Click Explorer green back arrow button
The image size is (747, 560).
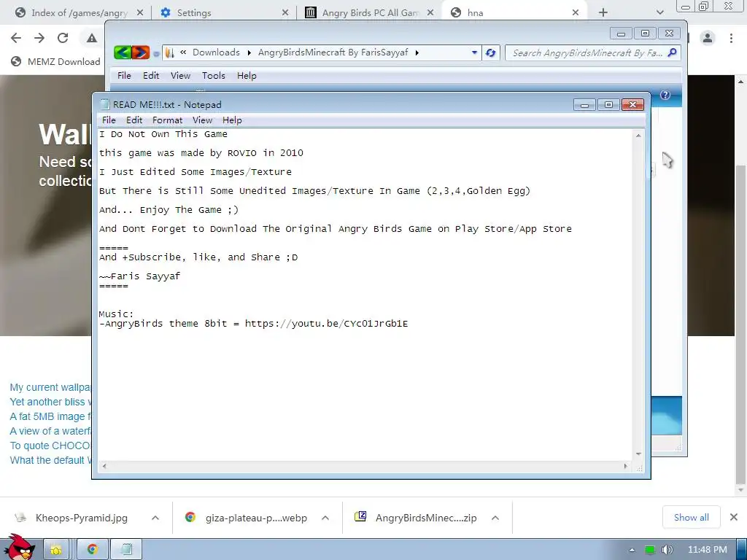[x=123, y=52]
